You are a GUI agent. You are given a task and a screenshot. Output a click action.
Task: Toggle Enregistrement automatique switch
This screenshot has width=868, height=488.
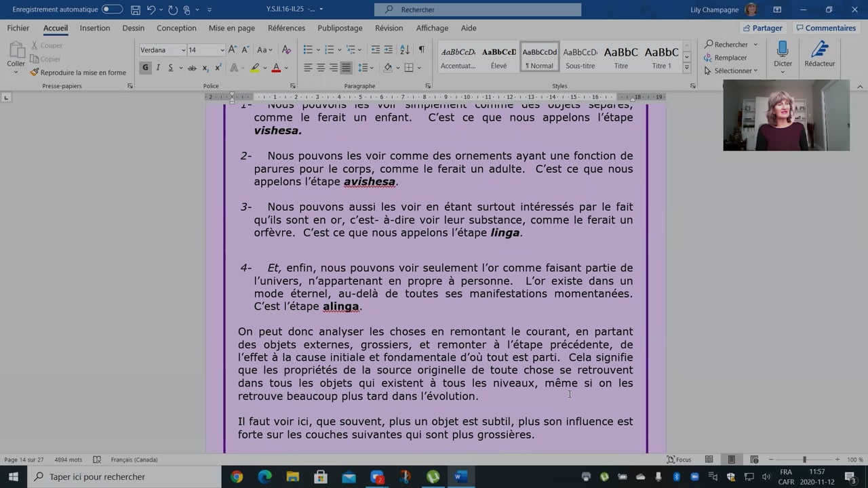coord(112,9)
